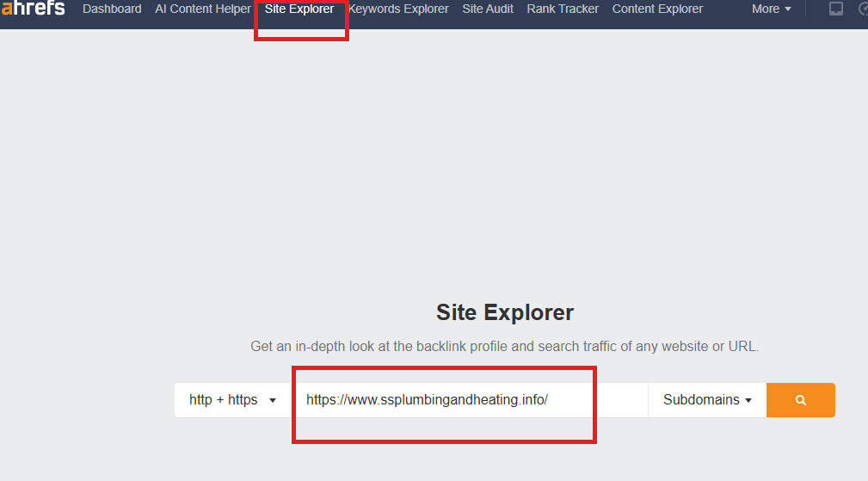The image size is (868, 481).
Task: Click the gauge icon in top bar
Action: pos(862,9)
